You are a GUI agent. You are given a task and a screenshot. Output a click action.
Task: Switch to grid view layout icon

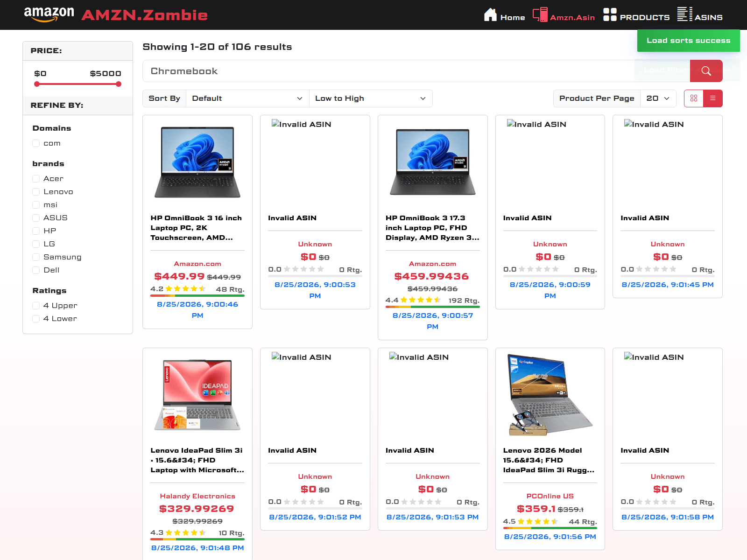point(694,98)
